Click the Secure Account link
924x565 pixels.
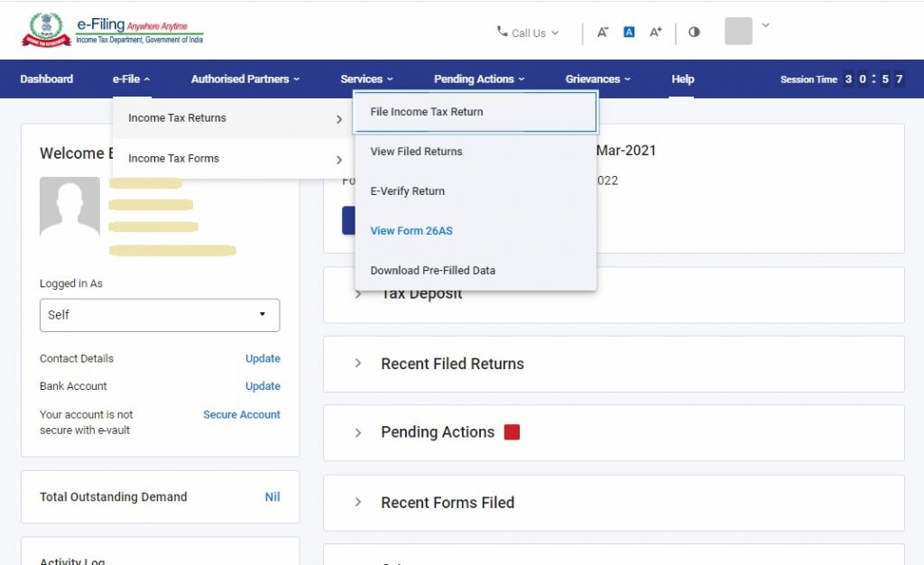[x=242, y=414]
